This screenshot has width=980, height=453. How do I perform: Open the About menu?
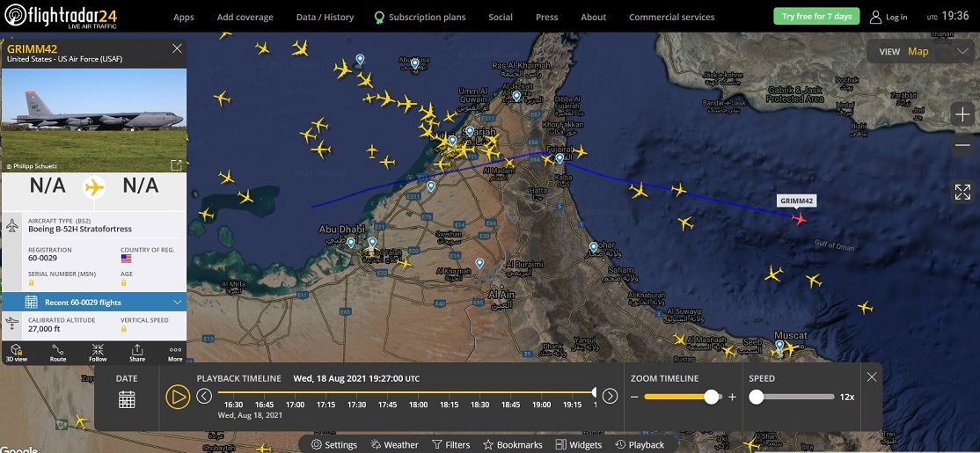[594, 17]
